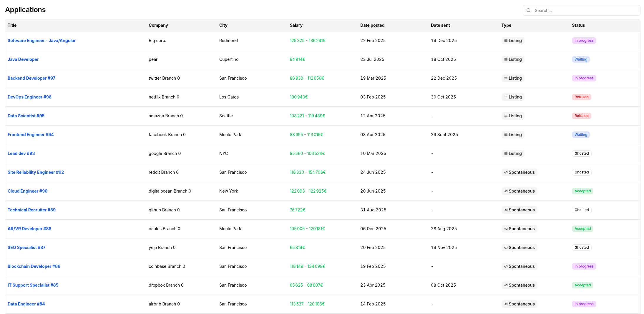Click the Status column header
The image size is (644, 314).
(578, 25)
